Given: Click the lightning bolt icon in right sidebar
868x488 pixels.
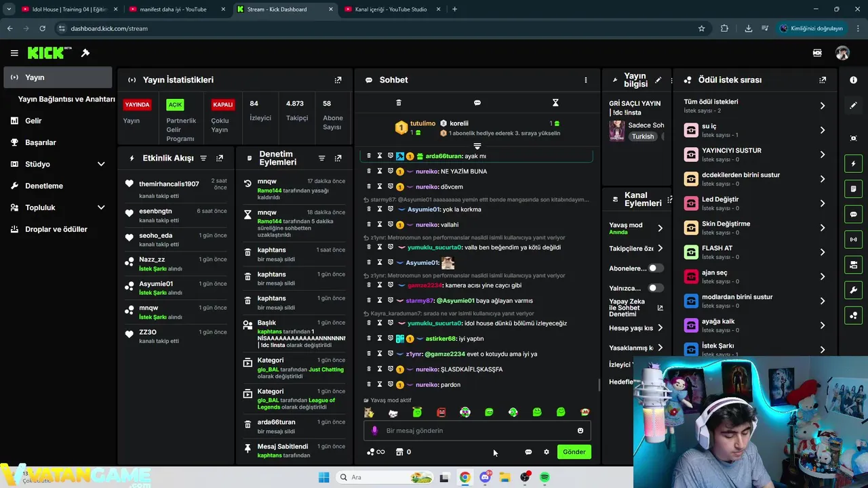Looking at the screenshot, I should (x=853, y=163).
